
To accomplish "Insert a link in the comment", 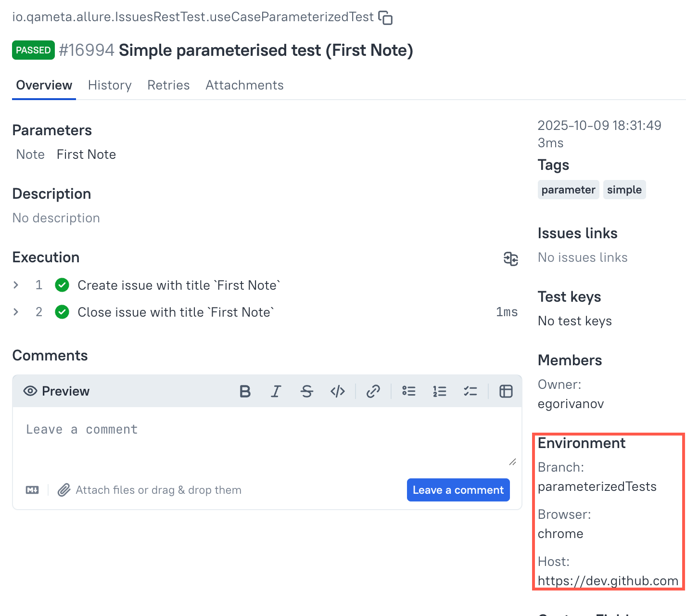I will click(x=373, y=391).
